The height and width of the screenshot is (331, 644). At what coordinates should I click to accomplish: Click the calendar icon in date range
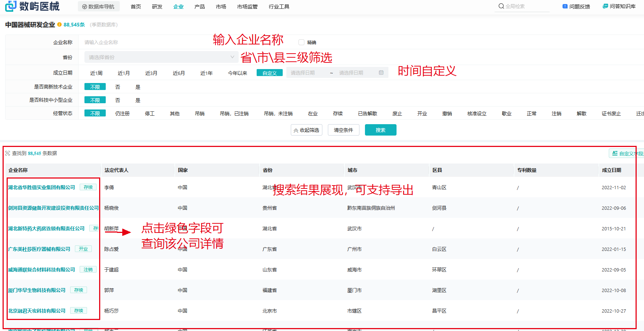click(x=381, y=73)
